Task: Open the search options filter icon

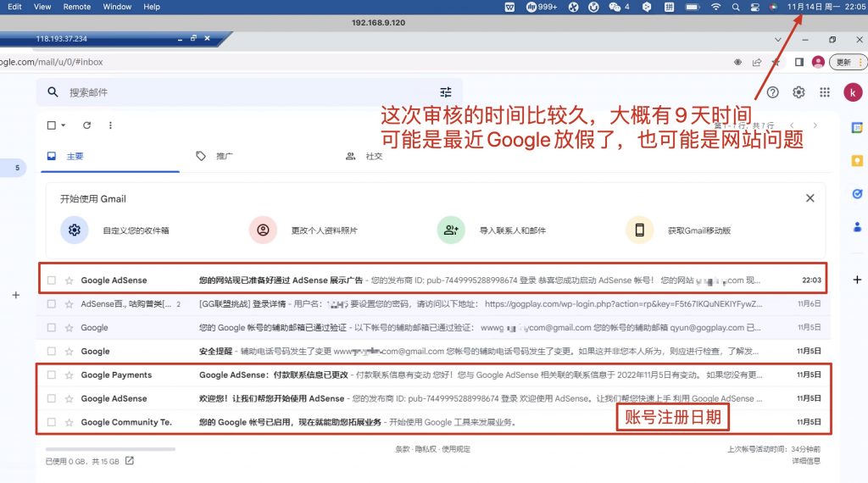Action: (x=446, y=92)
